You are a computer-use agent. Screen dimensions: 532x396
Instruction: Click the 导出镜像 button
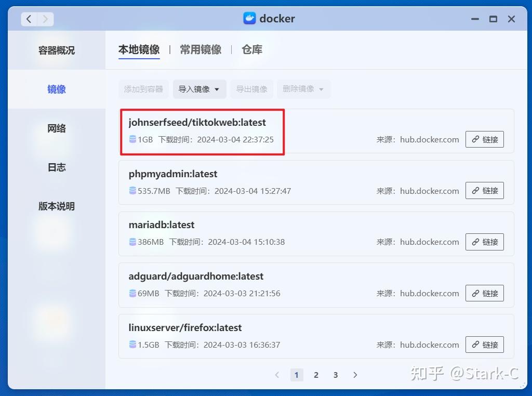pyautogui.click(x=252, y=89)
